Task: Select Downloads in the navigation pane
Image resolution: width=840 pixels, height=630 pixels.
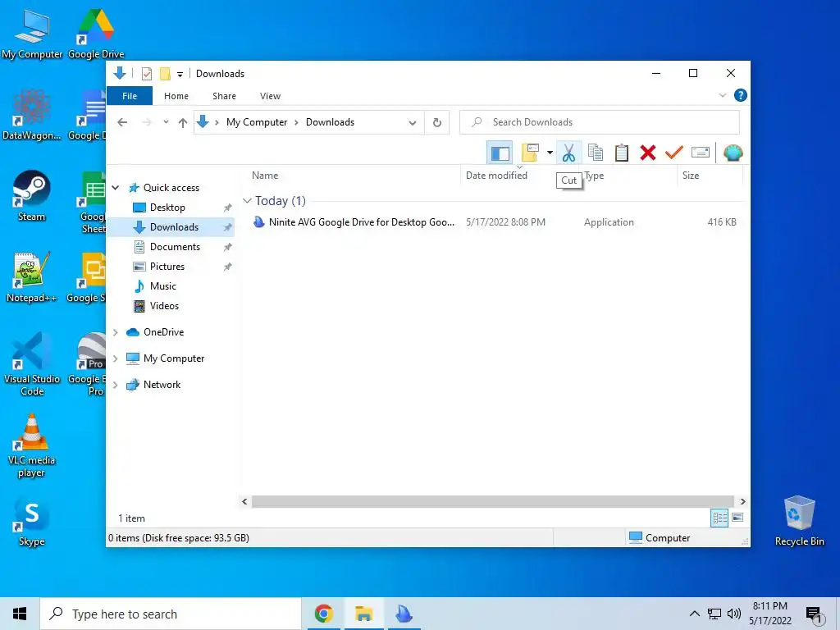Action: tap(171, 227)
